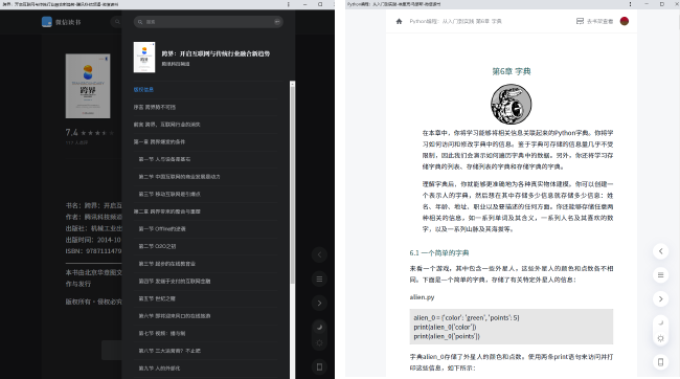Switch to dark moon theme in right window
The width and height of the screenshot is (680, 379).
[661, 323]
